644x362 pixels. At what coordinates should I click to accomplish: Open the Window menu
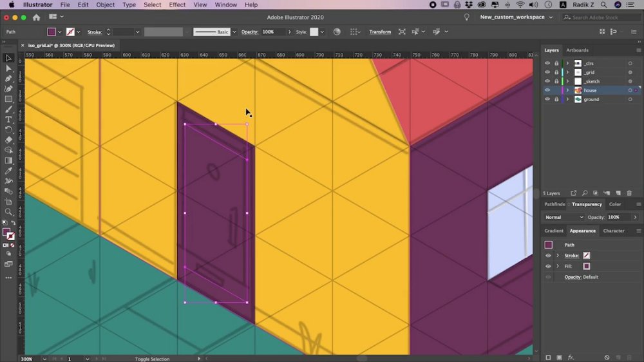click(x=225, y=5)
